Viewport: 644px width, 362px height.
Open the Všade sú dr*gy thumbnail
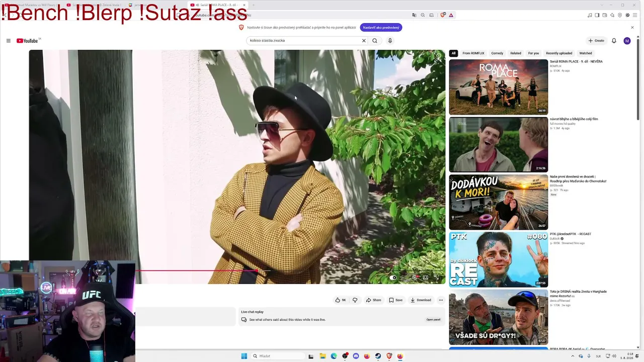click(x=499, y=317)
